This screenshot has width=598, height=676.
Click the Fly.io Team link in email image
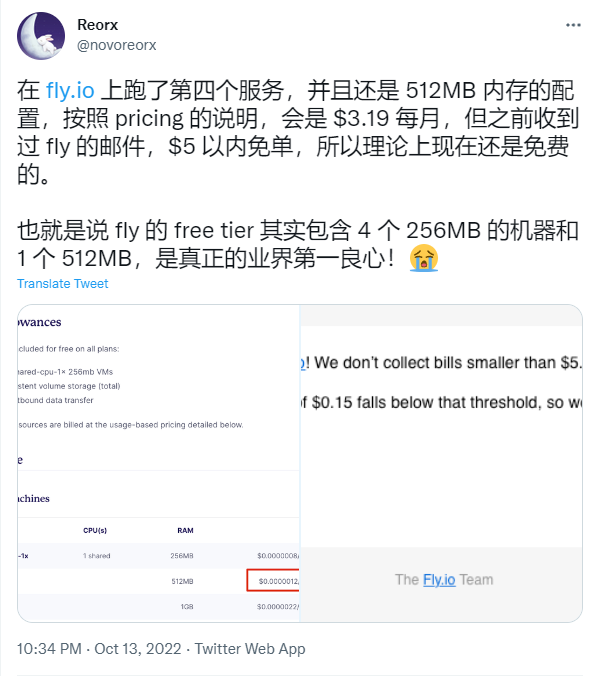[x=439, y=580]
